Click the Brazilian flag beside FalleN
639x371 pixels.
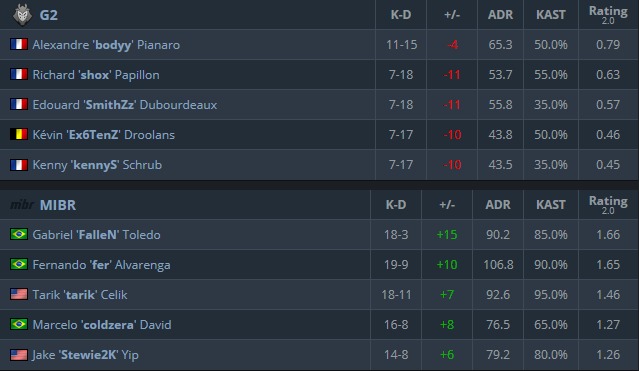point(19,234)
